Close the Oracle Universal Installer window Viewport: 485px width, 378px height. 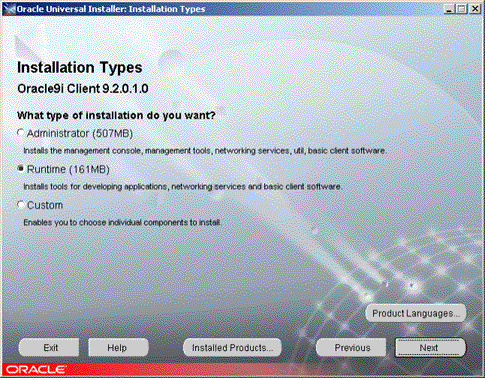click(x=475, y=9)
